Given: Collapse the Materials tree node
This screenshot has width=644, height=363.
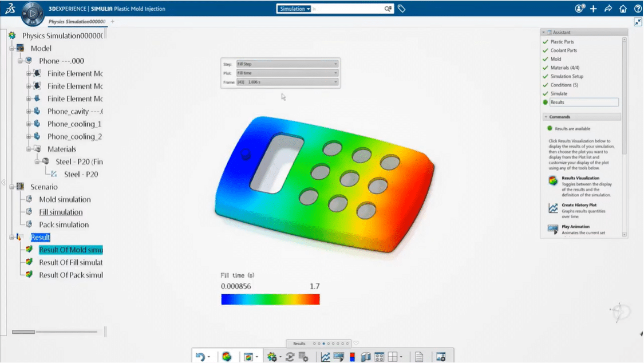Looking at the screenshot, I should pos(27,149).
